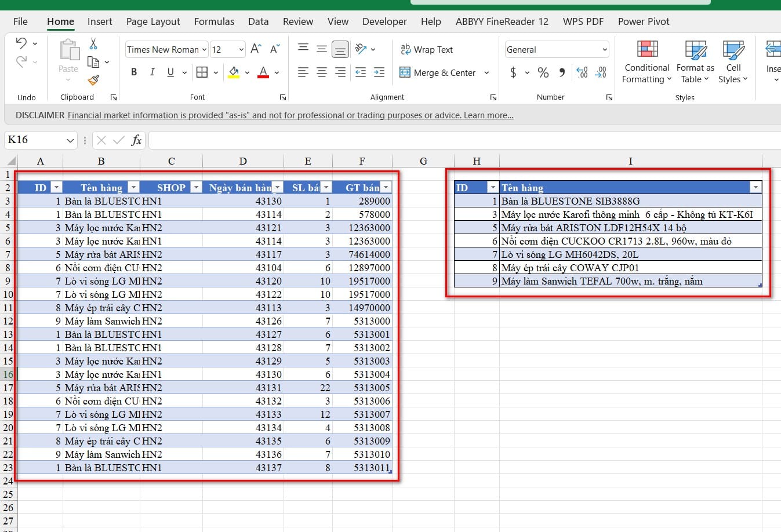Switch to the Insert tab
Viewport: 781px width, 532px height.
point(100,21)
